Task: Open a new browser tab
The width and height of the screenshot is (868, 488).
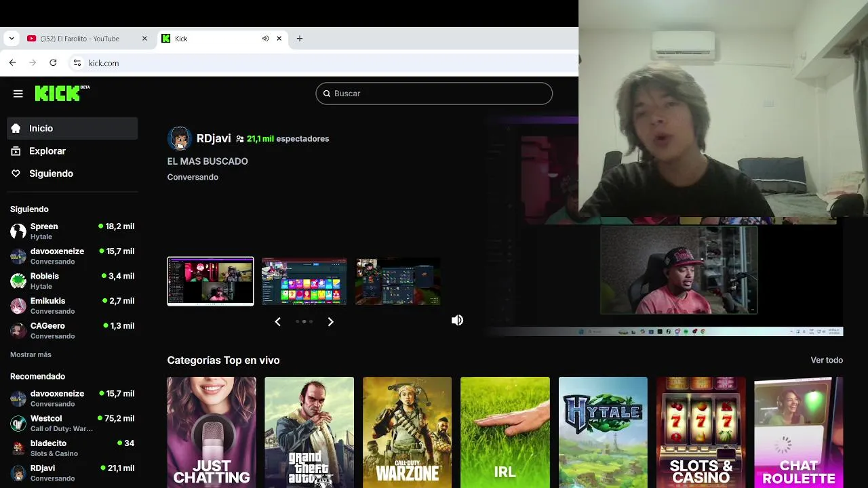Action: point(300,39)
